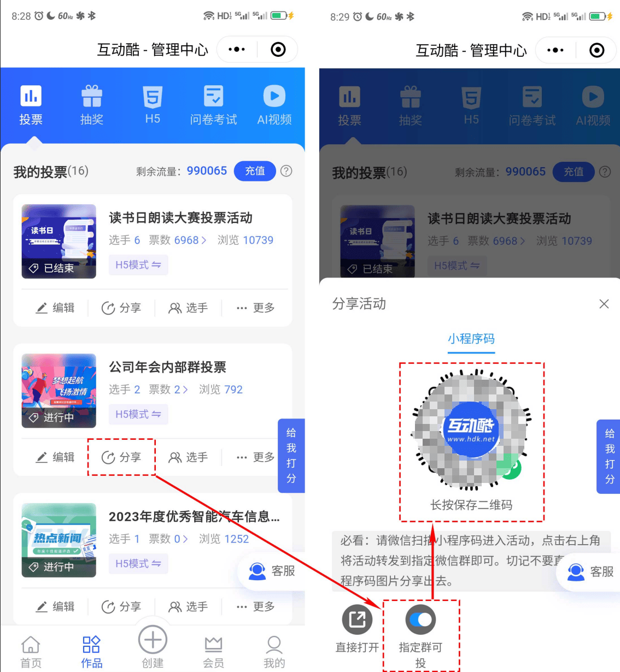620x672 pixels.
Task: Share 2023年度优秀智能汽车信息 via 分享
Action: click(121, 607)
